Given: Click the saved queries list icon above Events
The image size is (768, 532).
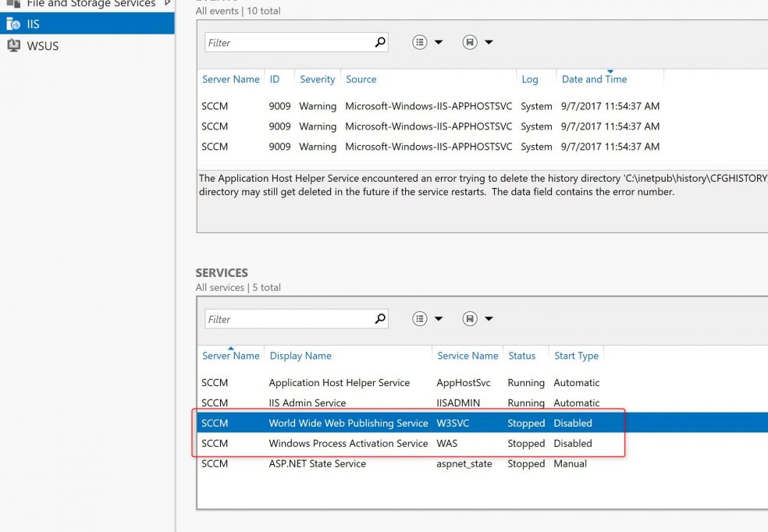Looking at the screenshot, I should [x=421, y=41].
